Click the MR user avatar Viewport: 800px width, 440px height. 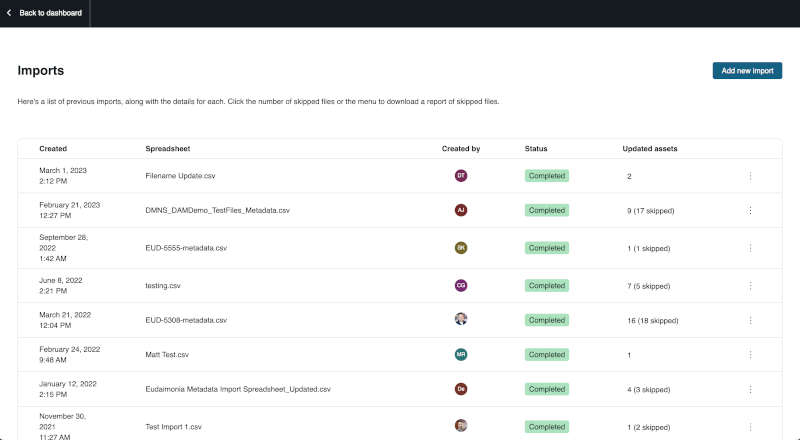[461, 354]
